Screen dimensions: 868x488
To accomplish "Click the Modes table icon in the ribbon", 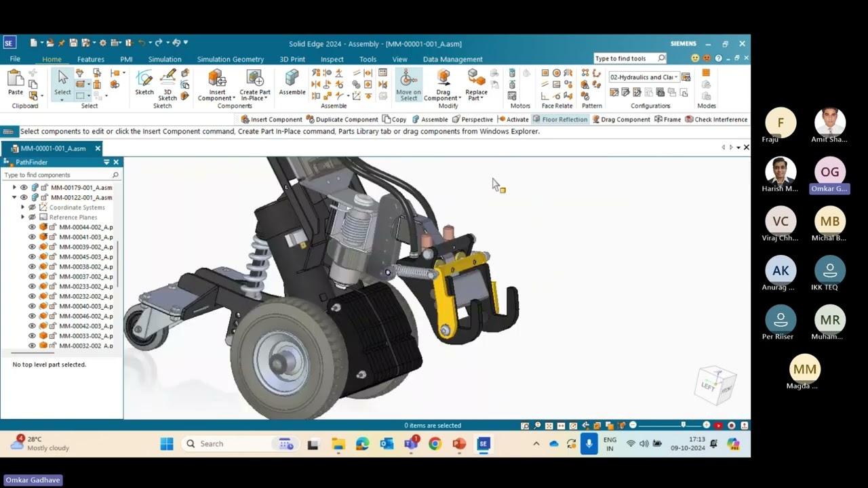I will click(706, 73).
